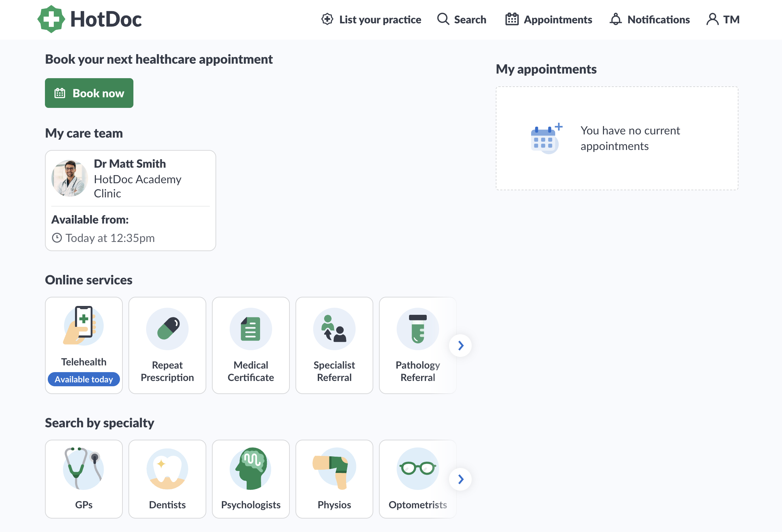This screenshot has width=782, height=532.
Task: Select the Psychologists brain icon
Action: coord(251,469)
